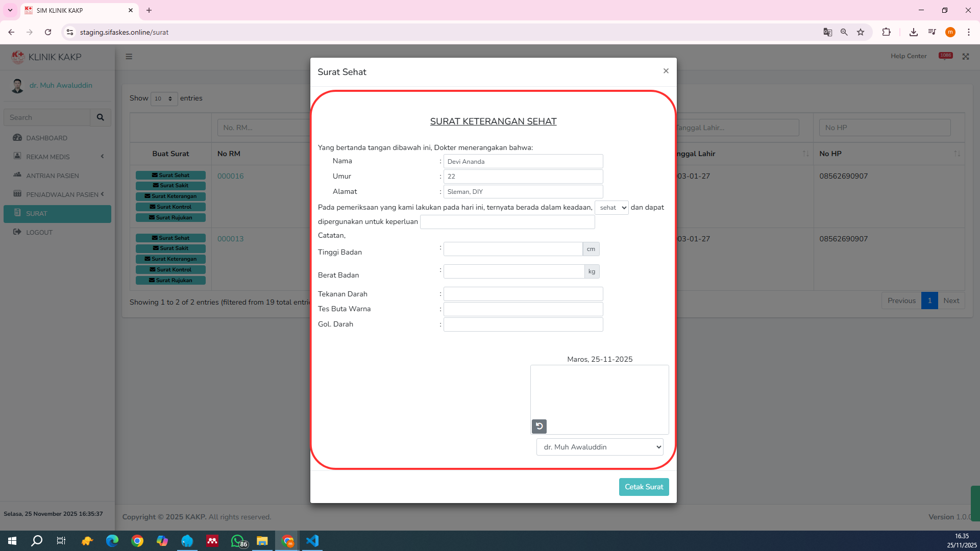Bookmark page with star icon
Viewport: 980px width, 551px height.
[861, 32]
